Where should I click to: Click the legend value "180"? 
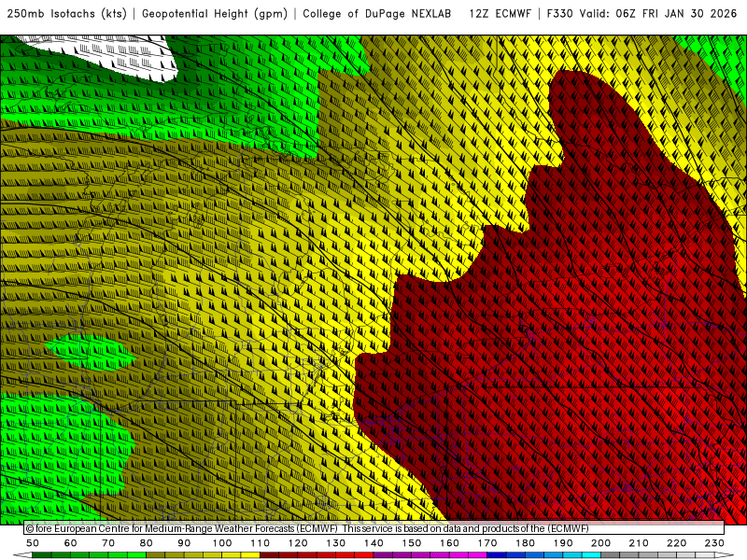525,543
